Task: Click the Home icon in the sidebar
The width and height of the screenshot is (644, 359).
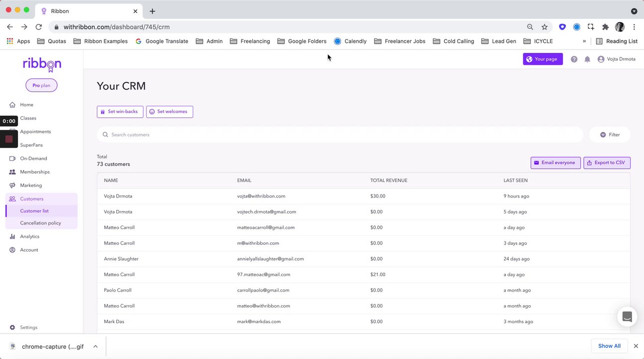Action: (x=12, y=105)
